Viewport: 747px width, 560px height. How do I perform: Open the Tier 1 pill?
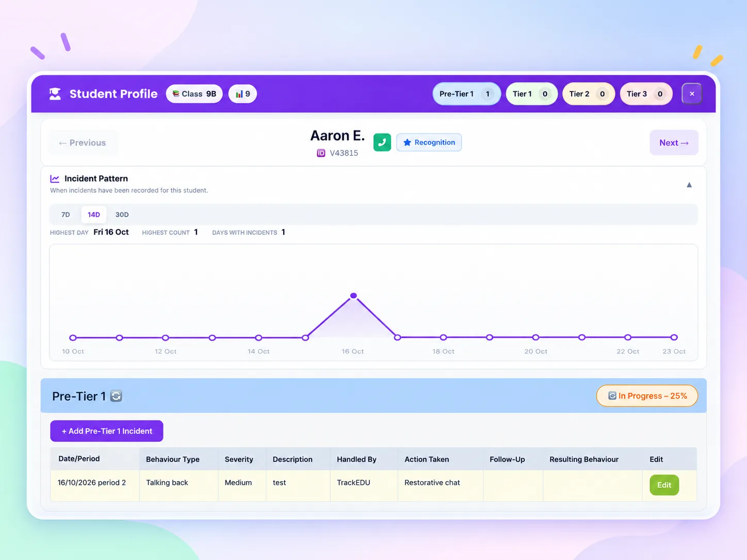click(x=532, y=94)
